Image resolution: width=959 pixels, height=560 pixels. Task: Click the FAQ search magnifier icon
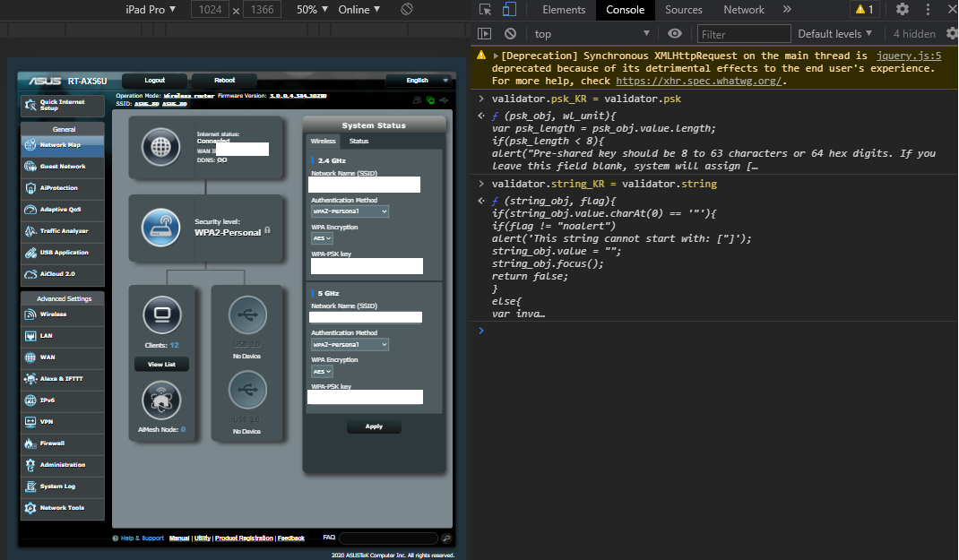point(446,538)
